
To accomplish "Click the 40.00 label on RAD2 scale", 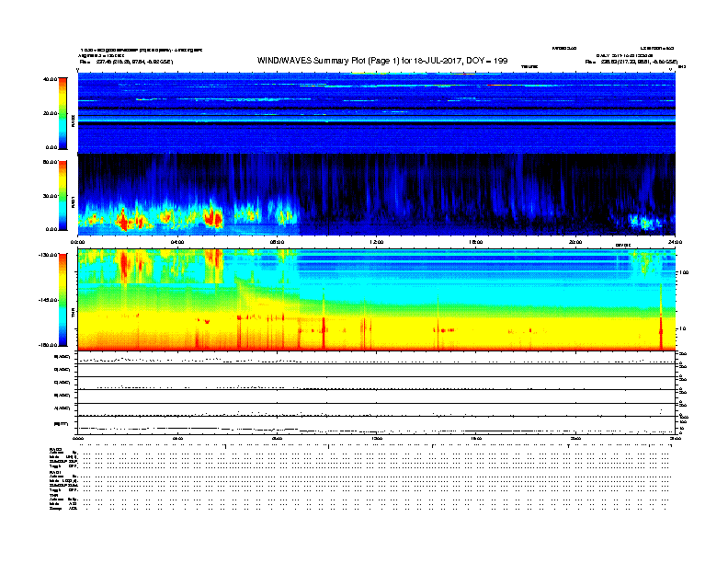I will (51, 79).
